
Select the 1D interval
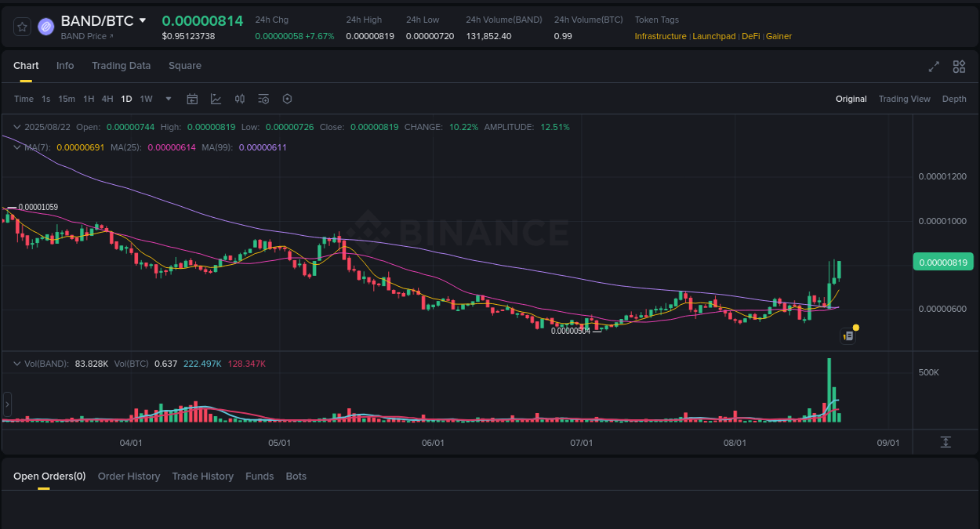[126, 99]
